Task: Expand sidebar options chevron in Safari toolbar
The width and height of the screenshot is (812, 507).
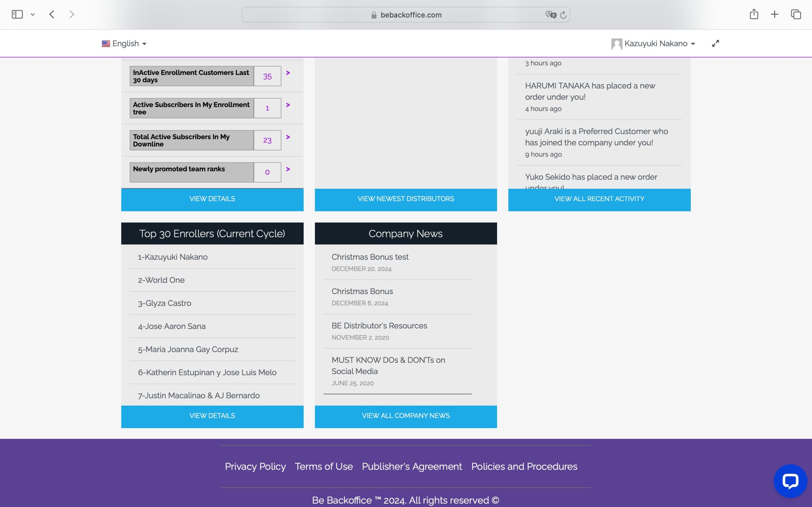Action: pyautogui.click(x=33, y=15)
